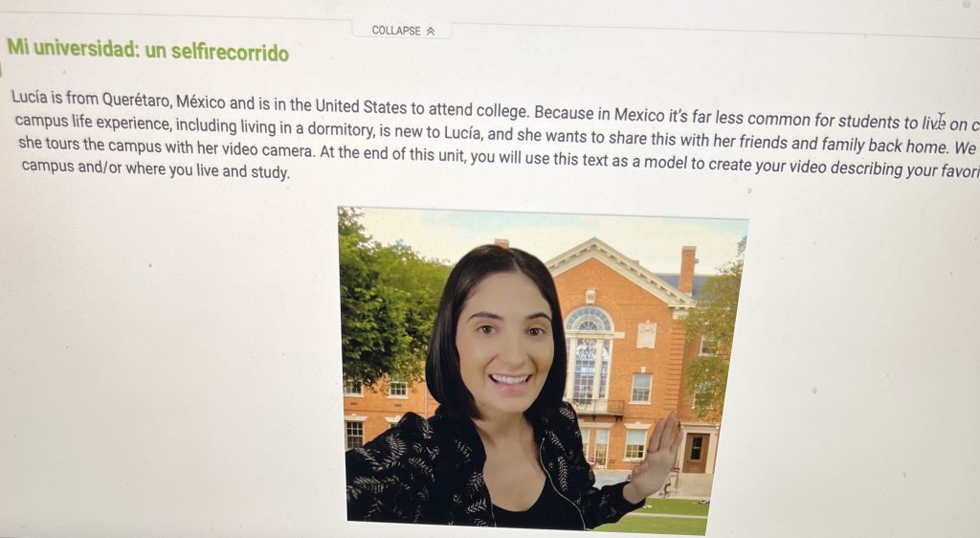Viewport: 980px width, 538px height.
Task: Click 'where you live and study' text
Action: (x=208, y=170)
